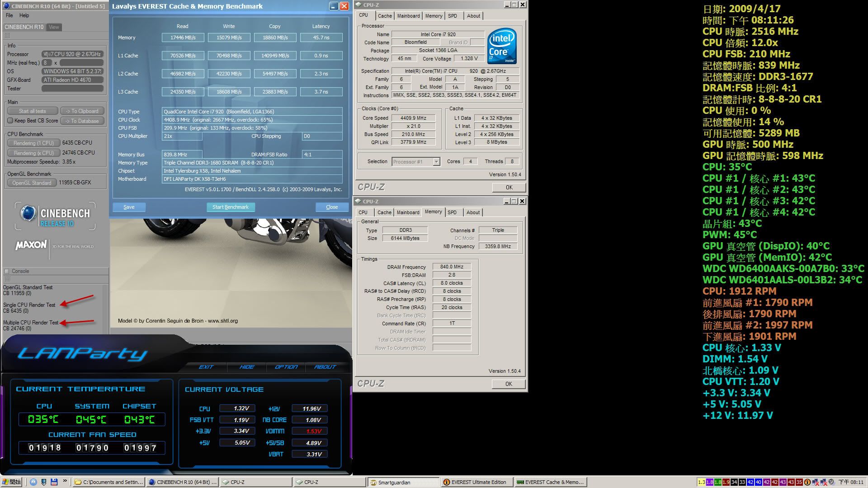Viewport: 868px width, 488px height.
Task: Open About tab in lower CPU-Z window
Action: pyautogui.click(x=473, y=212)
